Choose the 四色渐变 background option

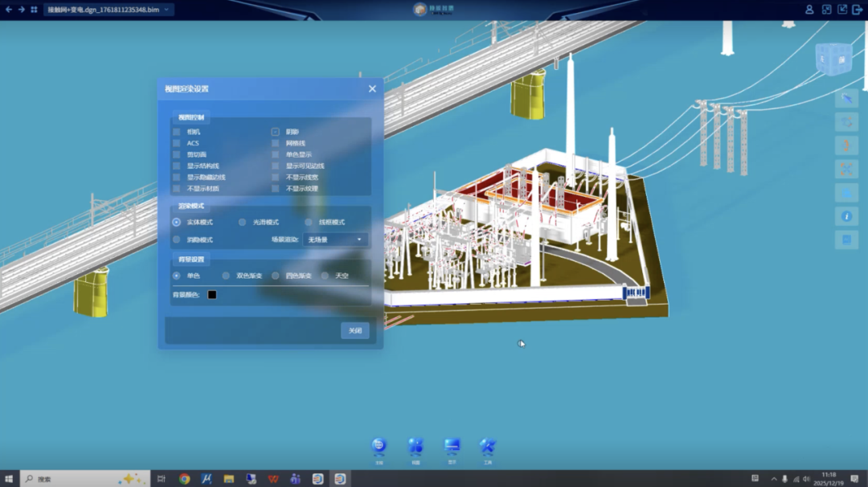275,276
